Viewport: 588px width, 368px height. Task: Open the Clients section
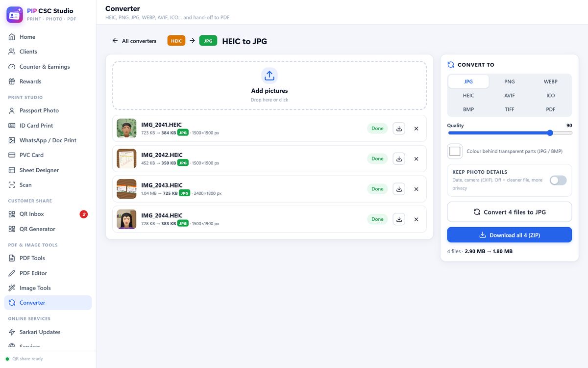pos(48,52)
